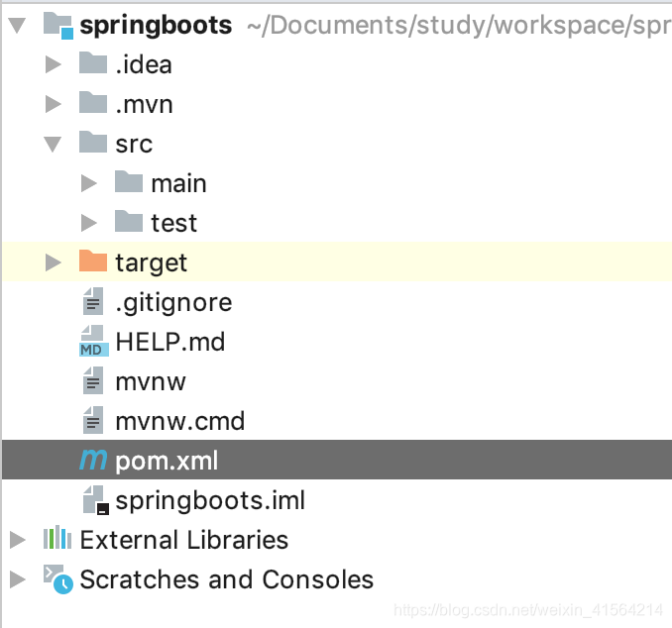Select the springboots project name

(x=156, y=27)
